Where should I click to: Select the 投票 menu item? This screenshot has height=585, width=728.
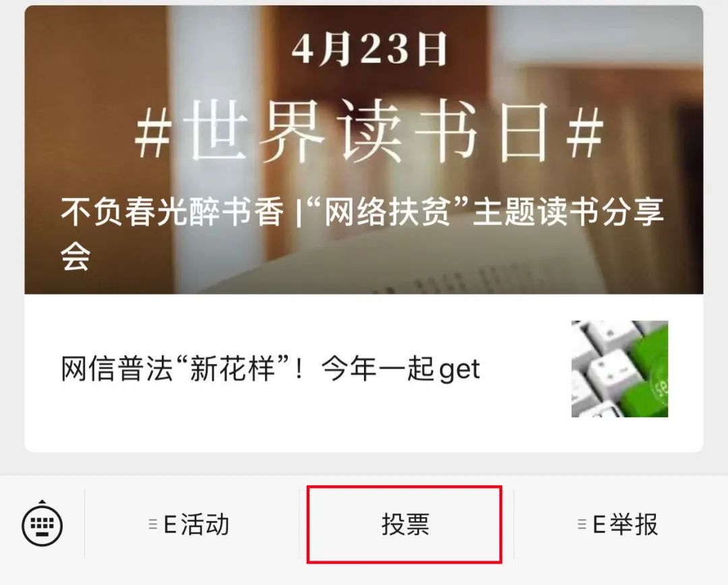[x=405, y=524]
